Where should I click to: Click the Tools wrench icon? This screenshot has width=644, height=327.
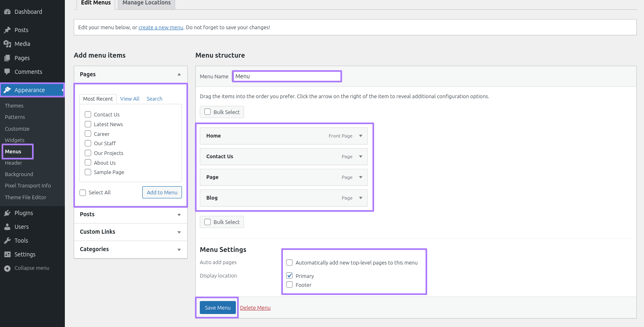(7, 241)
